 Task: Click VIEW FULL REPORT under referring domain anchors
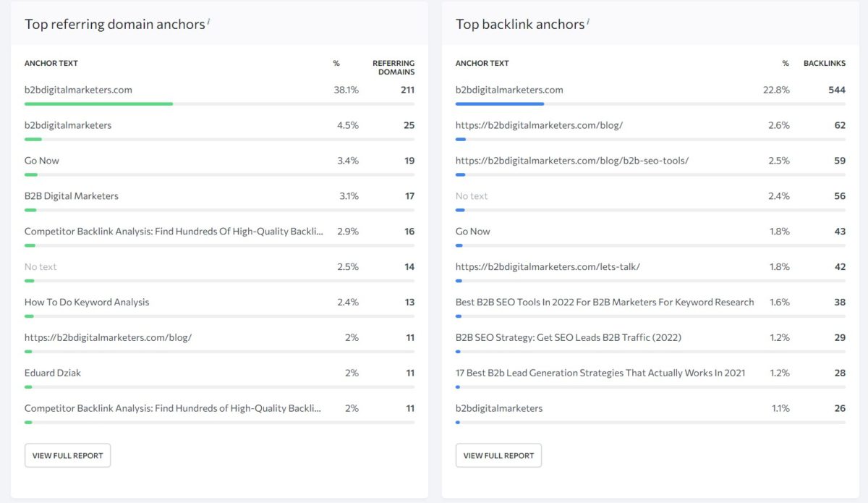click(x=67, y=455)
